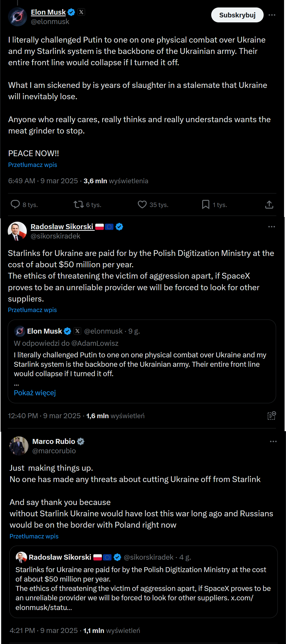Click the X affiliation badge beside Elon Musk's name
Viewport: 286px width, 644px height.
pos(81,12)
